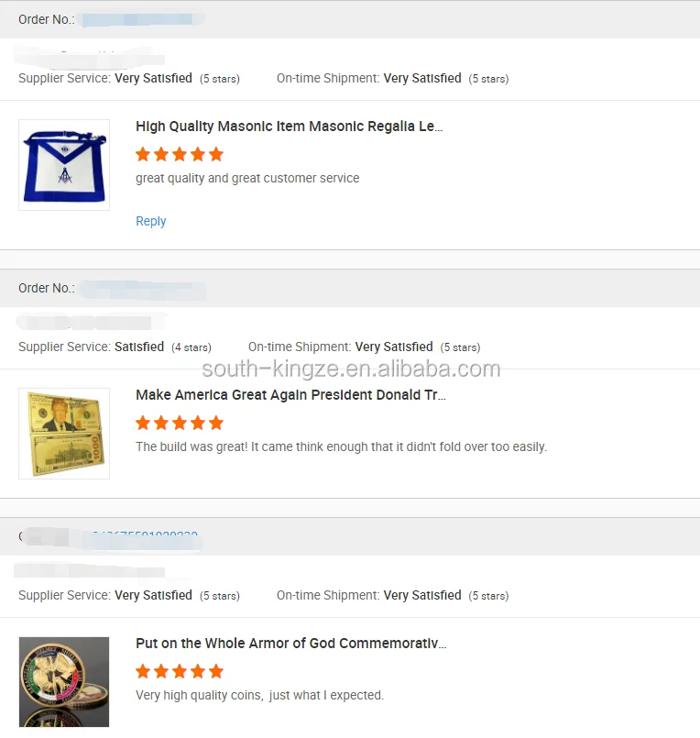700x738 pixels.
Task: Open the Masonic apron product thumbnail
Action: (64, 165)
